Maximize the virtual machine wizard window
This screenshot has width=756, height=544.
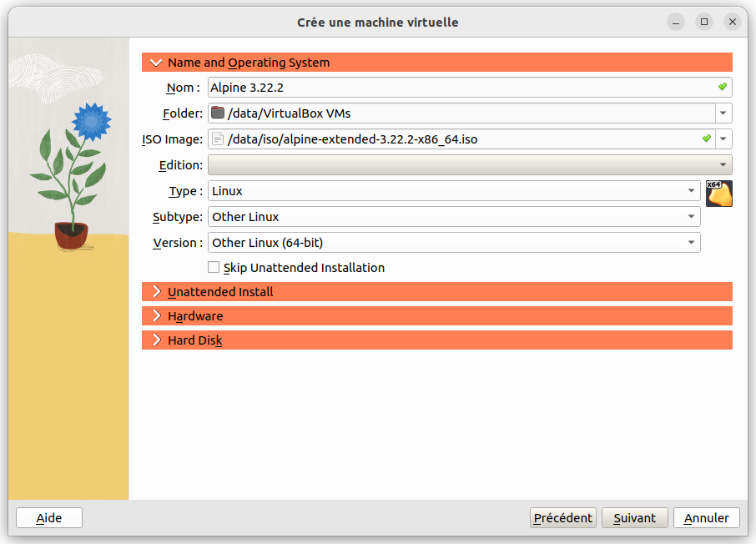point(704,23)
